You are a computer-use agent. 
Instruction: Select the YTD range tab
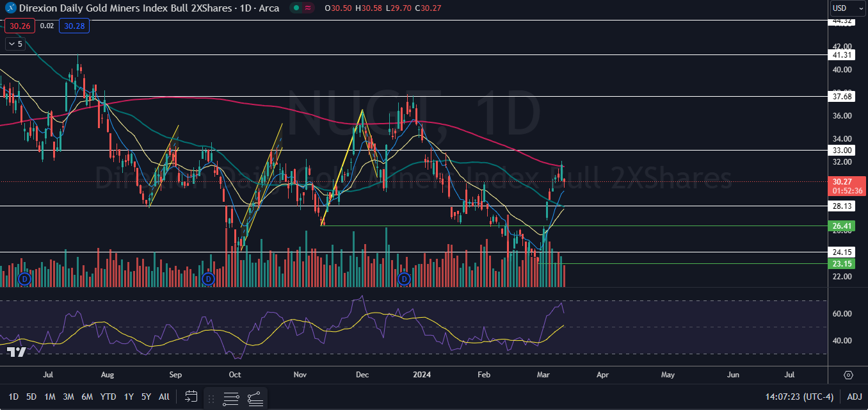(108, 397)
